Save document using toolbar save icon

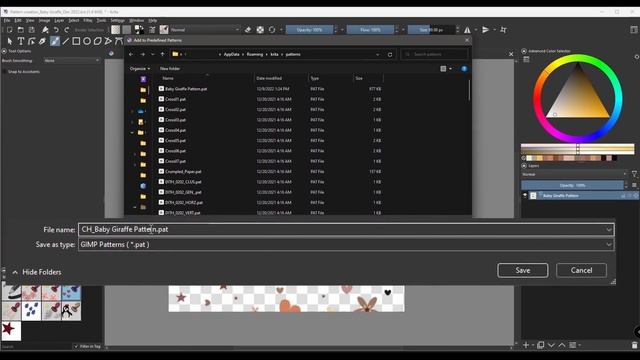coord(31,30)
